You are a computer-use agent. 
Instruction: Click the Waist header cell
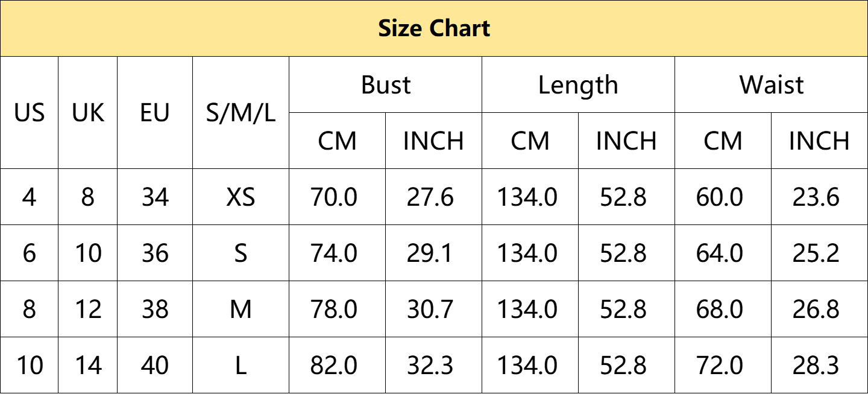point(772,85)
